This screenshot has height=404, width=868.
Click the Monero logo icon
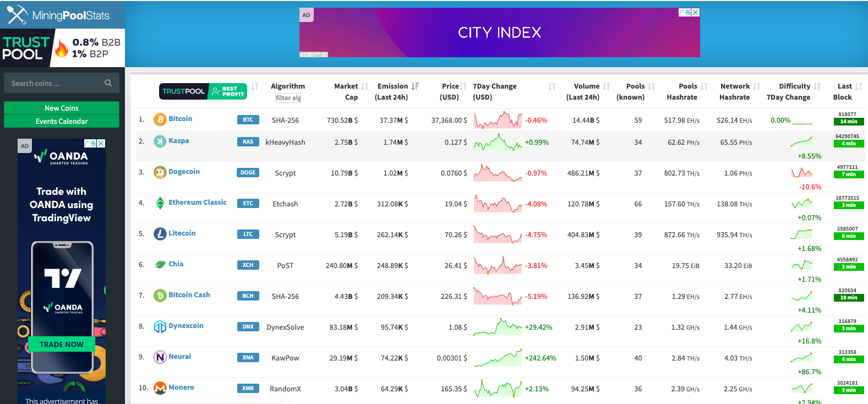[x=160, y=388]
